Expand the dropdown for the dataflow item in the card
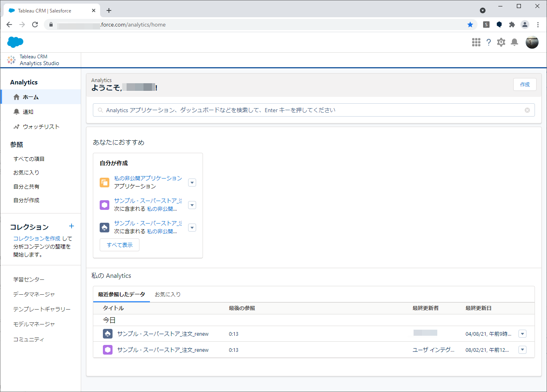Viewport: 547px width, 392px height. click(x=192, y=228)
